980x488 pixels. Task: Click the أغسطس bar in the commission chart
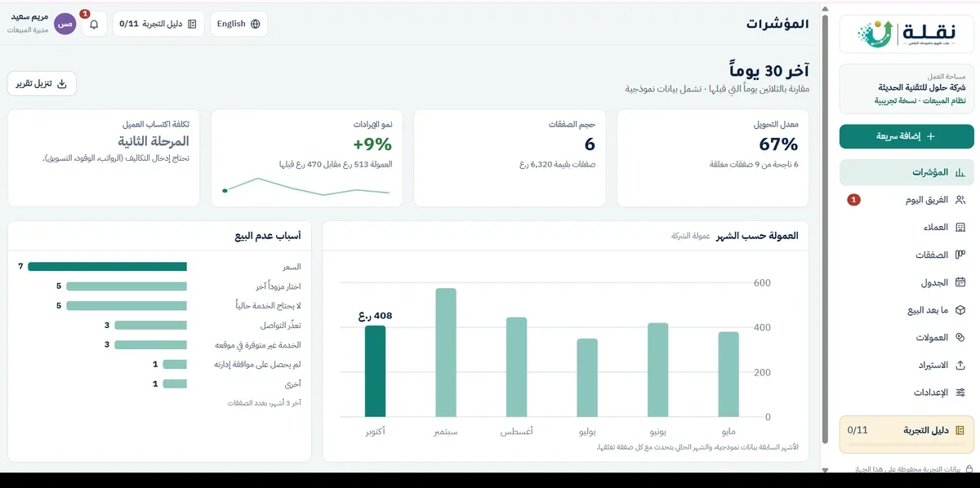516,367
